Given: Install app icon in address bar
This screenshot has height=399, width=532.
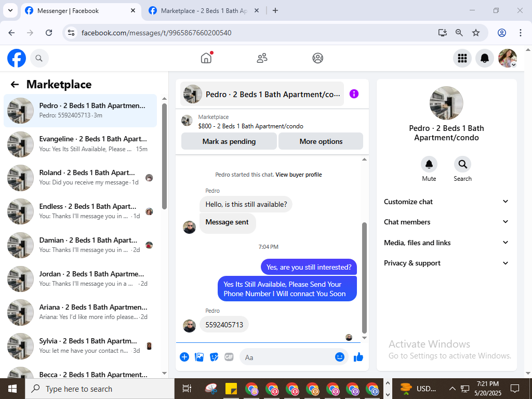Looking at the screenshot, I should [442, 33].
